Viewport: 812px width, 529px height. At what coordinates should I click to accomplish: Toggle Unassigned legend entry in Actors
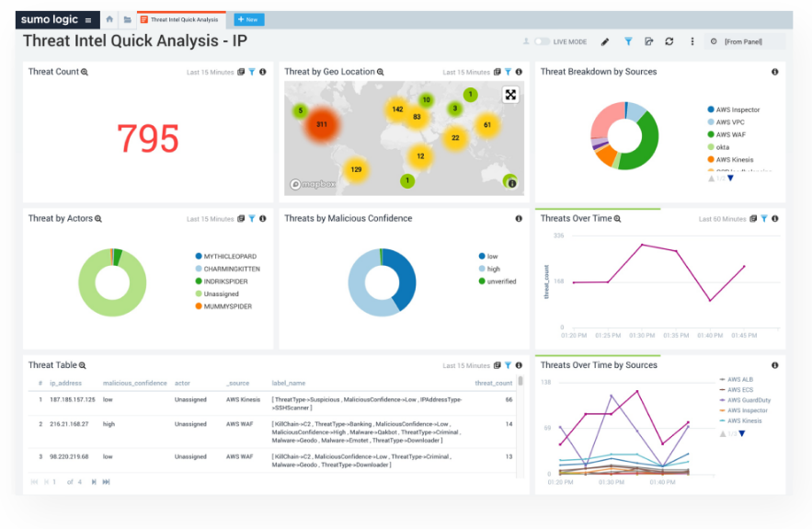coord(216,293)
